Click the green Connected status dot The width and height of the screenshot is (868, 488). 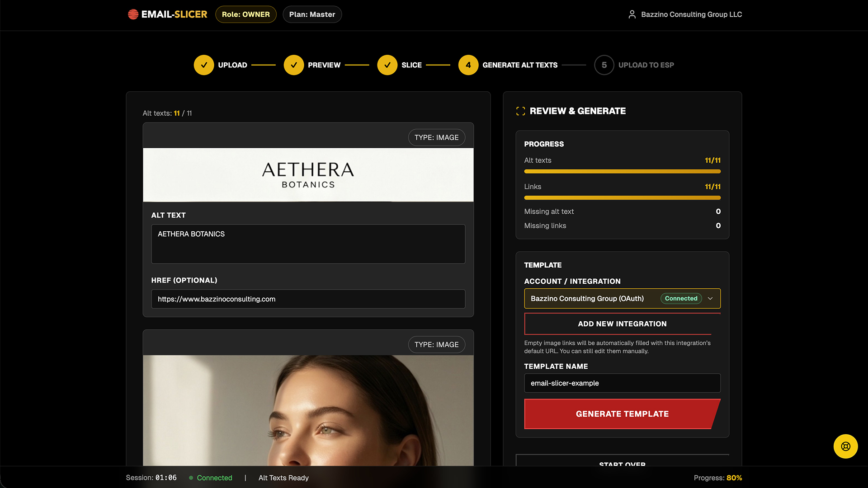[x=191, y=478]
